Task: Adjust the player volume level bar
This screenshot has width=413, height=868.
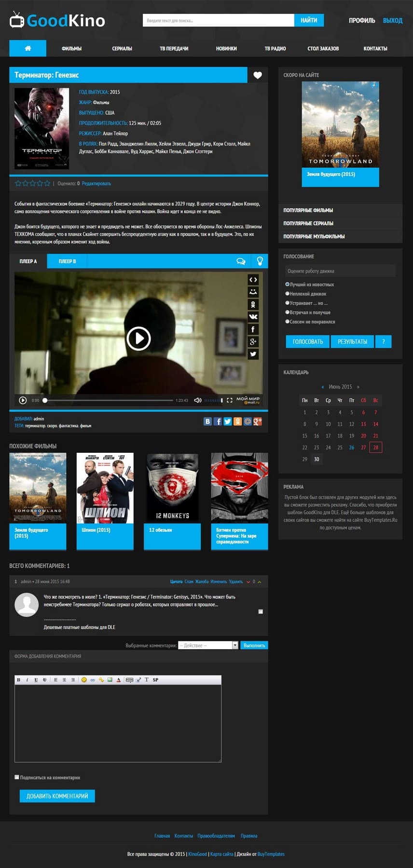Action: [x=213, y=400]
